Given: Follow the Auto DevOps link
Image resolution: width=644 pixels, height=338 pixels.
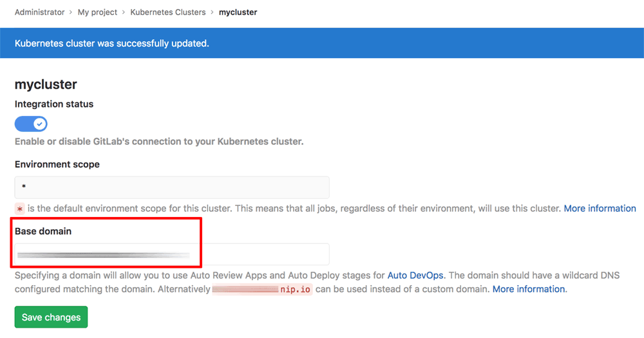Looking at the screenshot, I should pos(415,276).
